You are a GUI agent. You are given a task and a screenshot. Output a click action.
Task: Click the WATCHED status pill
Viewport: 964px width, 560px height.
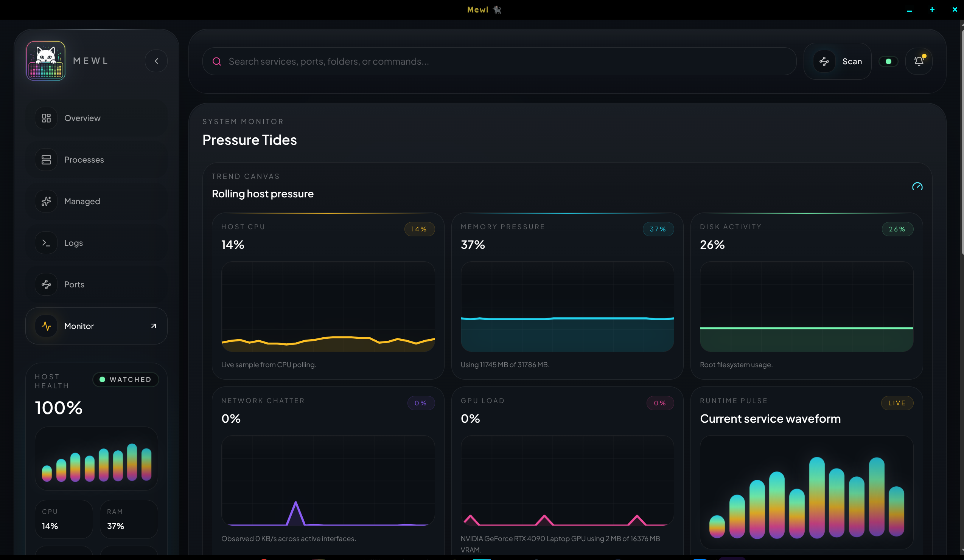(126, 379)
